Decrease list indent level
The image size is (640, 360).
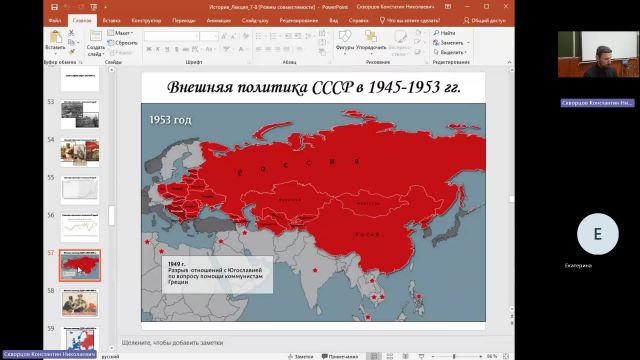pyautogui.click(x=289, y=36)
